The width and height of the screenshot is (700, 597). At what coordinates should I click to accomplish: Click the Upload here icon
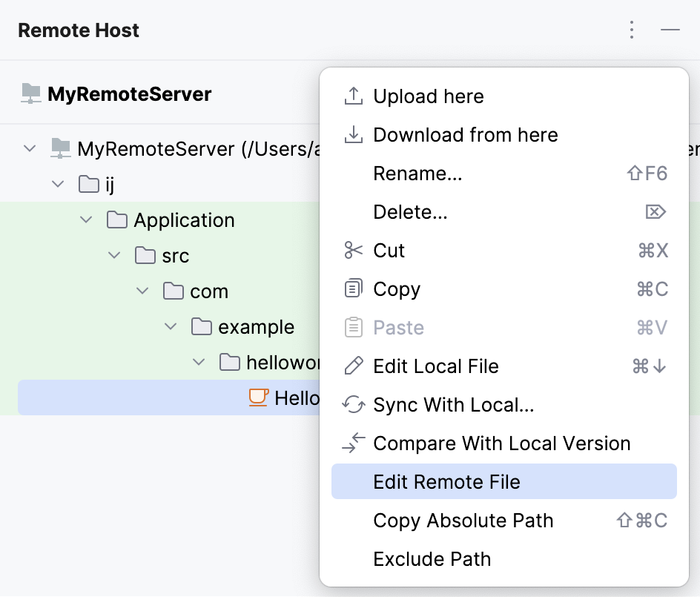tap(354, 96)
